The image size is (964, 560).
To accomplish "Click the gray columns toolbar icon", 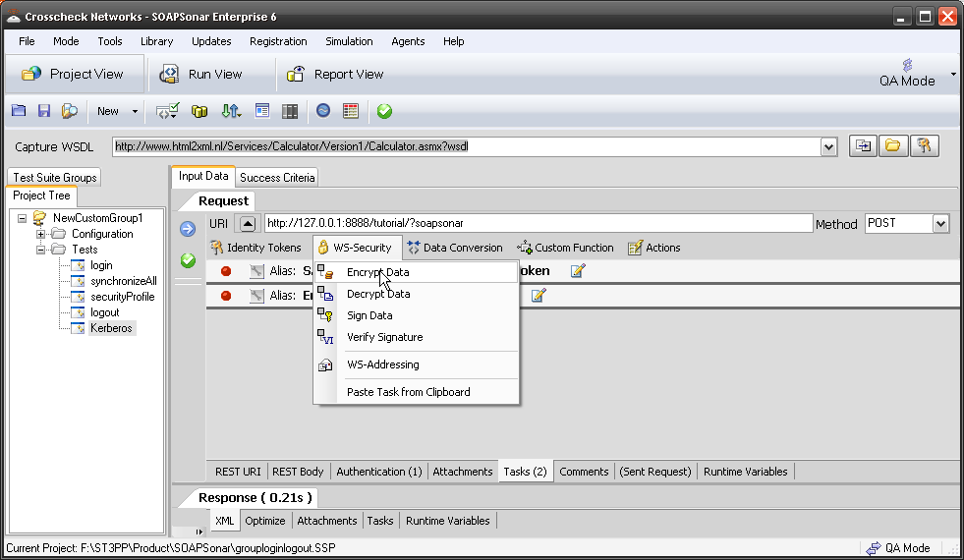I will tap(290, 111).
